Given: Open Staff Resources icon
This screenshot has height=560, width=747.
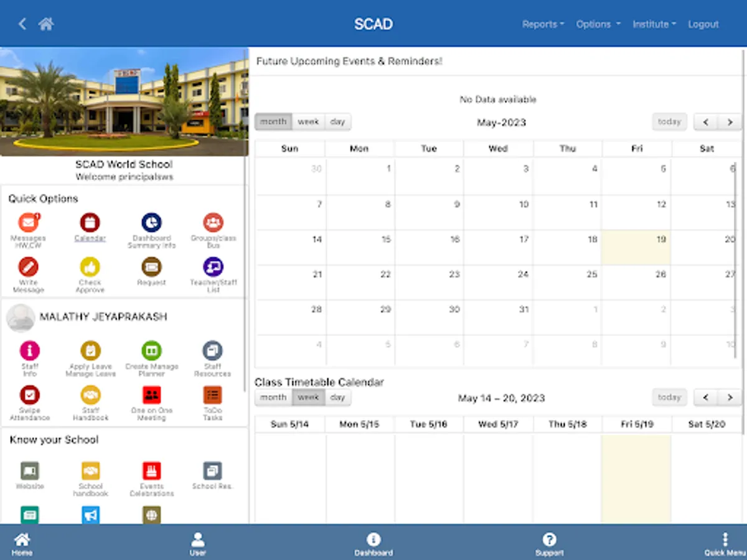Looking at the screenshot, I should click(x=212, y=350).
